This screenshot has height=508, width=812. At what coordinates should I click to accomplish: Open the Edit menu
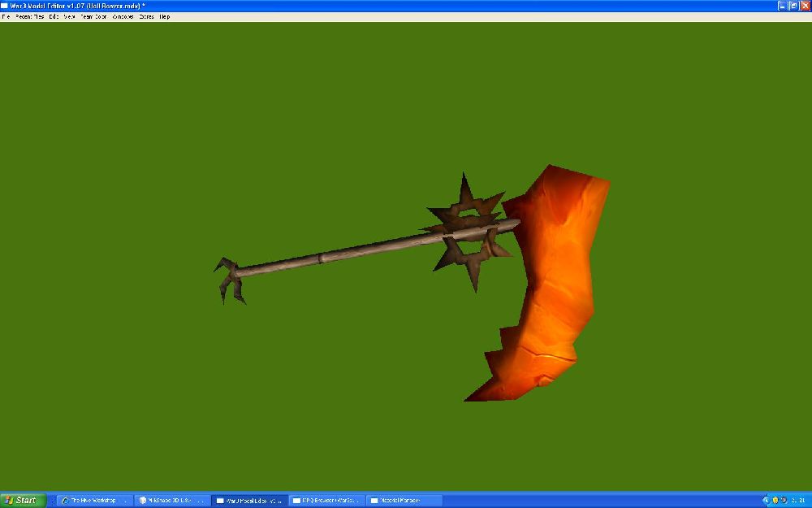click(54, 16)
